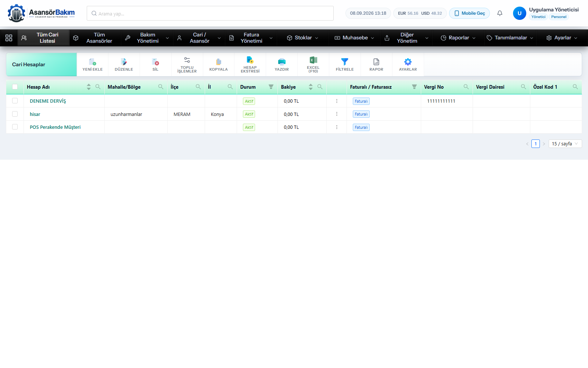
Task: Open Hesap Ekstresi statement
Action: (x=250, y=64)
